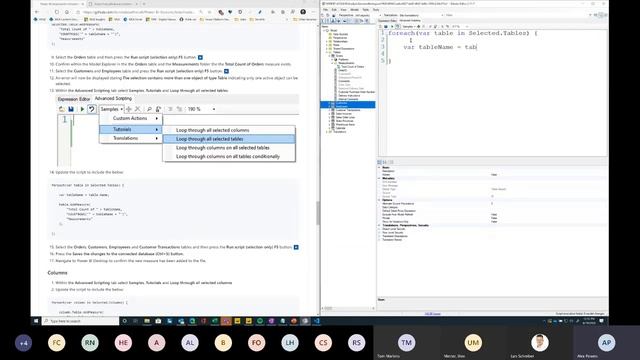
Task: Switch to the Expression Editor tab in Tabular Editor
Action: tap(387, 20)
